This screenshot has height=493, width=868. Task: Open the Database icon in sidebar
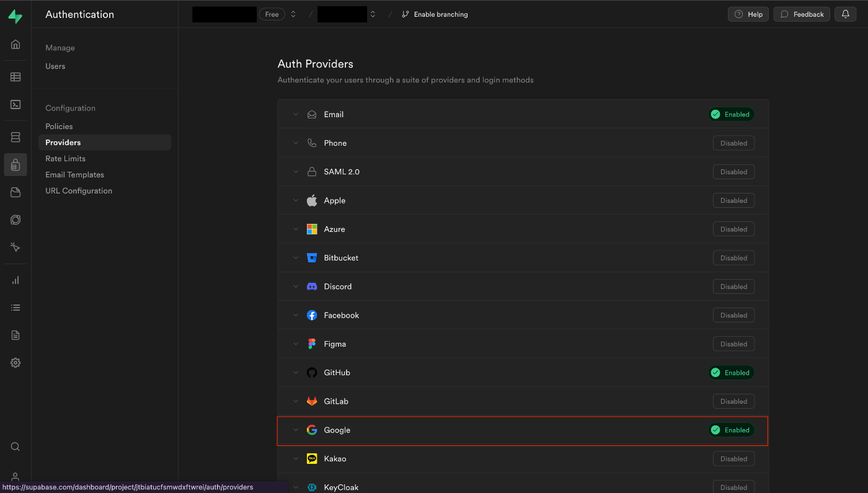[15, 137]
